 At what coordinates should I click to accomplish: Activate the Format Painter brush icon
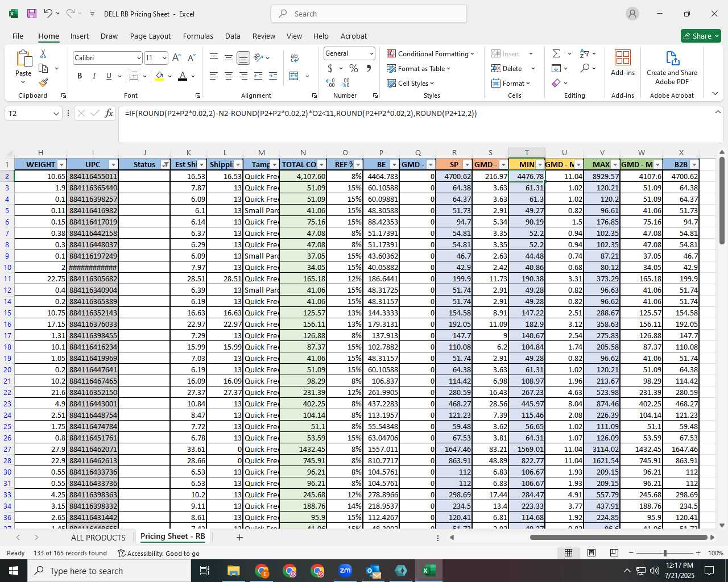[43, 82]
